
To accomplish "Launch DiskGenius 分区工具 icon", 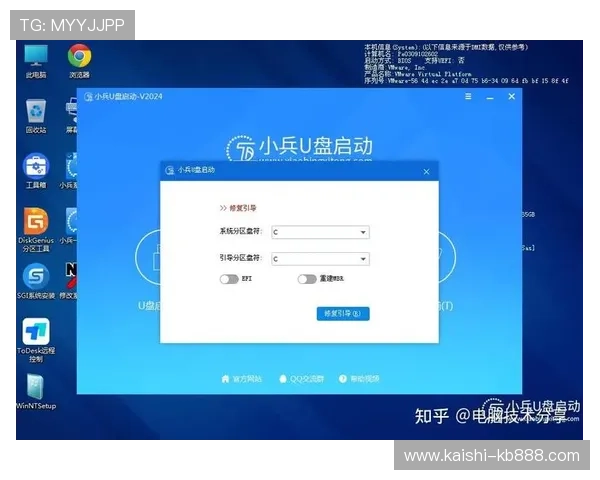I will coord(36,230).
